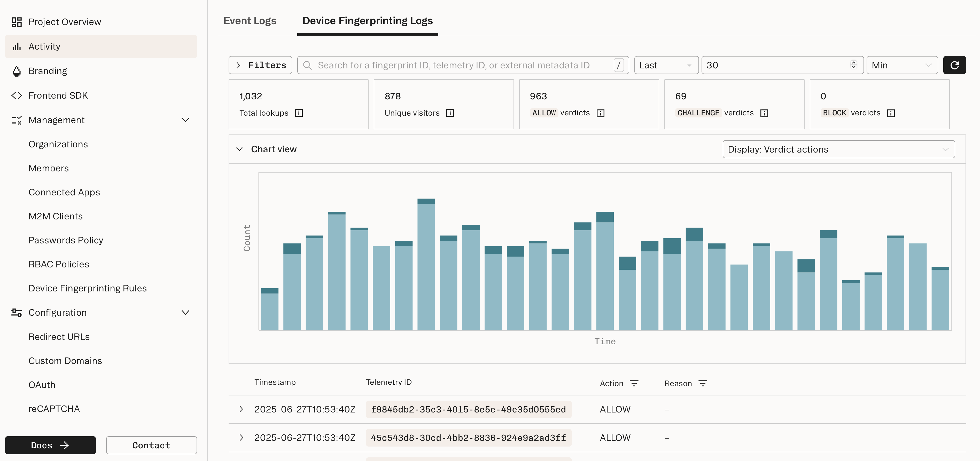980x461 pixels.
Task: Open the Reason column filter icon
Action: coord(703,383)
